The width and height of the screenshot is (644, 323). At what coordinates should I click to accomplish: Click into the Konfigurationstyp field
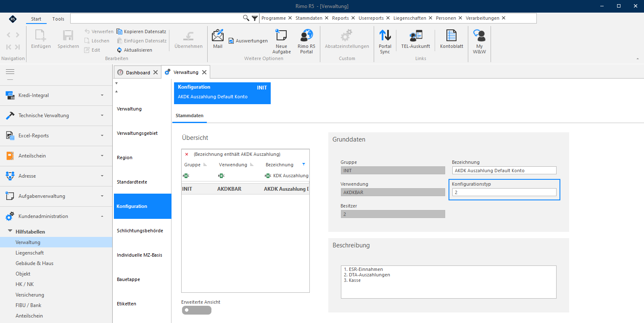[x=504, y=192]
